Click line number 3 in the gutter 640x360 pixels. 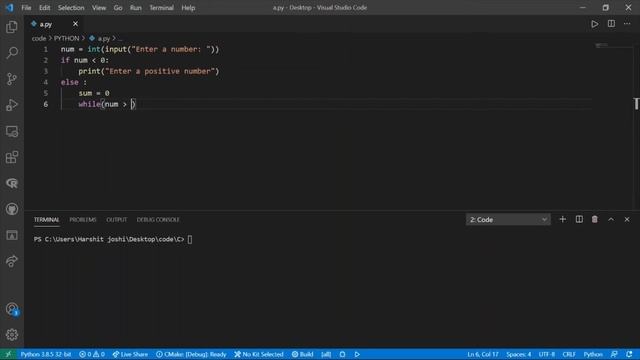click(46, 71)
